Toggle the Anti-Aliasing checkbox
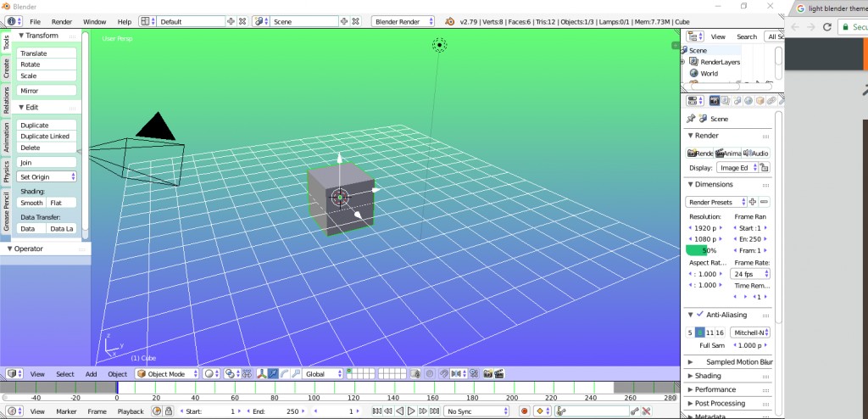The image size is (868, 419). click(699, 315)
